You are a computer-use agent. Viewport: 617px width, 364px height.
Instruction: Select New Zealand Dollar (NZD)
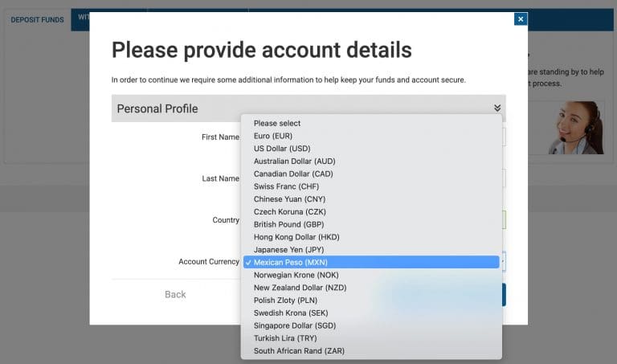click(371, 288)
